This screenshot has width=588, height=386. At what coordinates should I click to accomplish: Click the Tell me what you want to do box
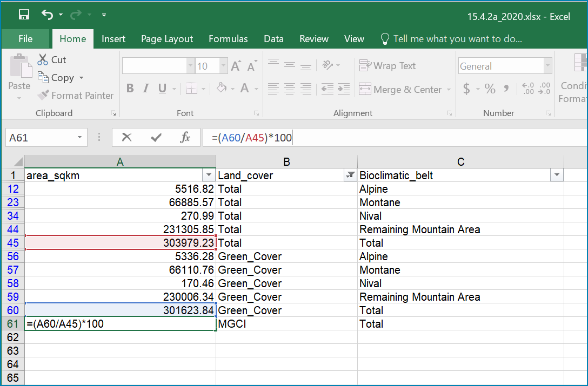[x=451, y=39]
